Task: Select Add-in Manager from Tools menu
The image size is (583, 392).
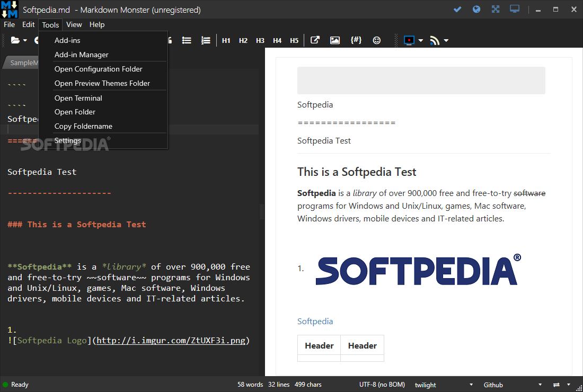Action: point(82,55)
